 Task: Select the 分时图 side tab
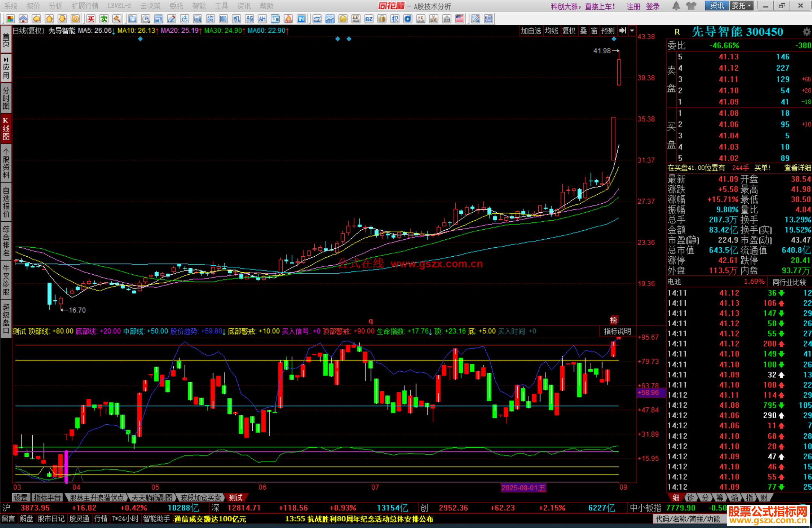click(6, 98)
